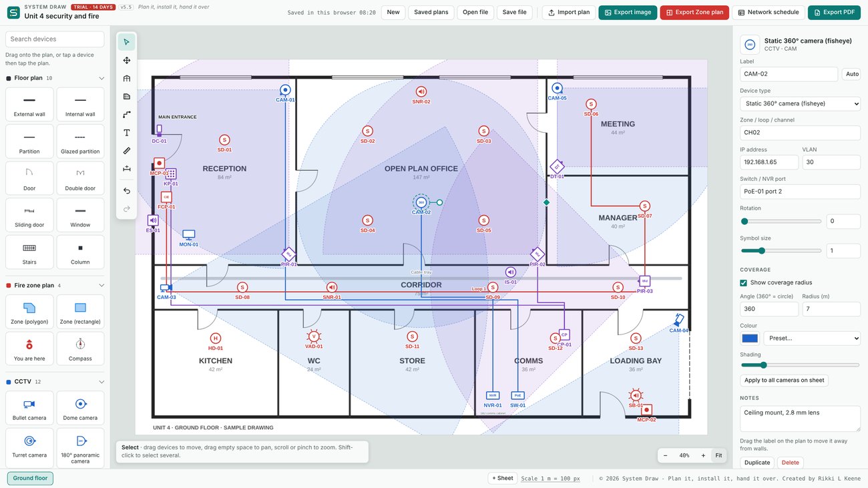The width and height of the screenshot is (868, 488).
Task: Click Export image button
Action: pos(628,12)
